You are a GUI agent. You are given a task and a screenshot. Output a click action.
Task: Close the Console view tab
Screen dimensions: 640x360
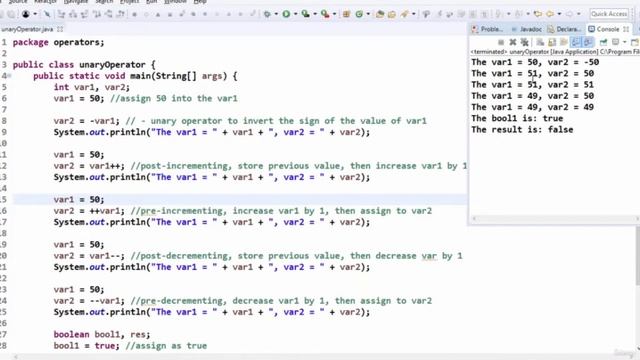pyautogui.click(x=626, y=29)
